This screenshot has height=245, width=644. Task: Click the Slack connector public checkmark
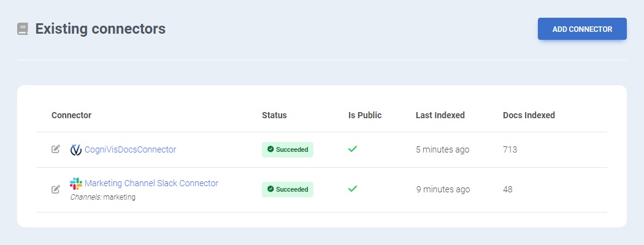coord(352,189)
